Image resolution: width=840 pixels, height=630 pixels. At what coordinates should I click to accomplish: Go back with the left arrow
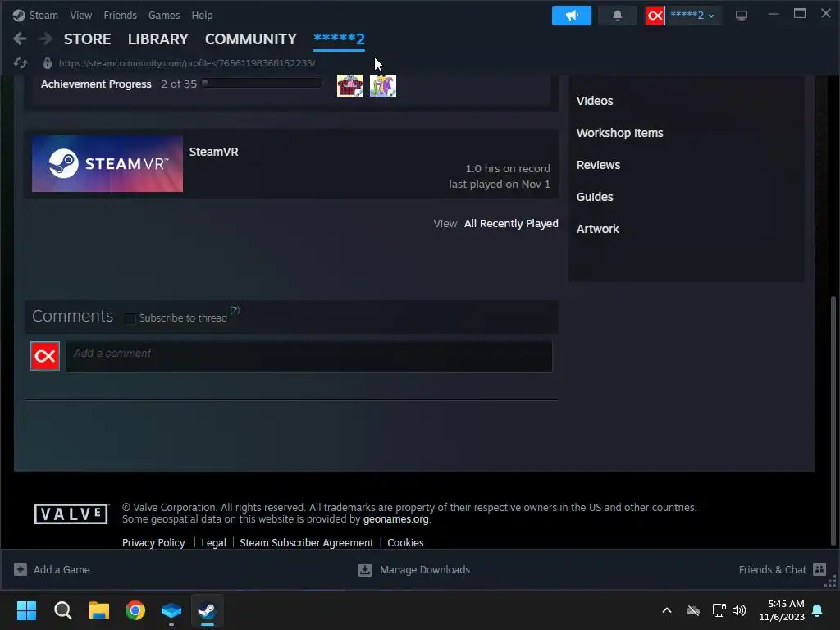[x=20, y=39]
